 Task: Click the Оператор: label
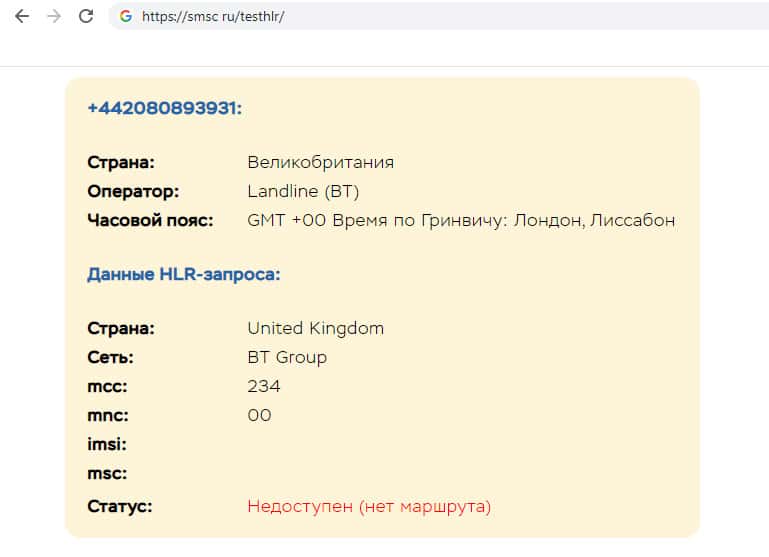[x=133, y=191]
